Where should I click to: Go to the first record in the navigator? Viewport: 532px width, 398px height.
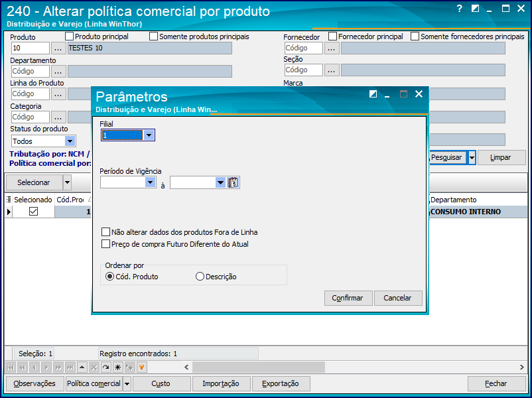click(x=11, y=367)
